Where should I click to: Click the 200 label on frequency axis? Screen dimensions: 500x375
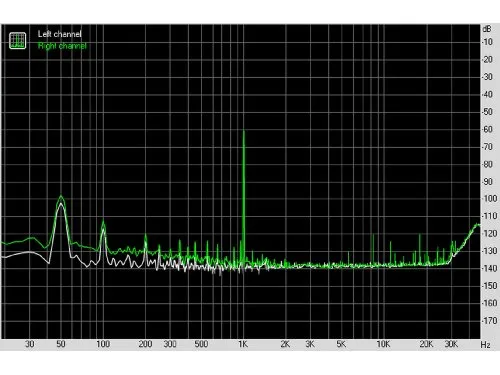[x=145, y=344]
